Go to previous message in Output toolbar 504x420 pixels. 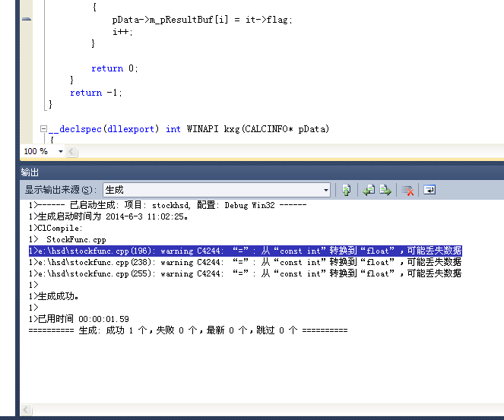point(369,190)
